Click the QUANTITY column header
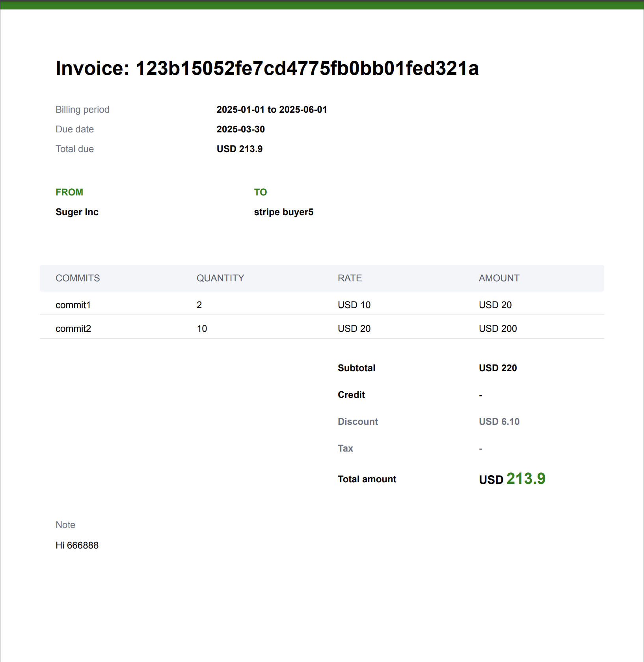 220,278
